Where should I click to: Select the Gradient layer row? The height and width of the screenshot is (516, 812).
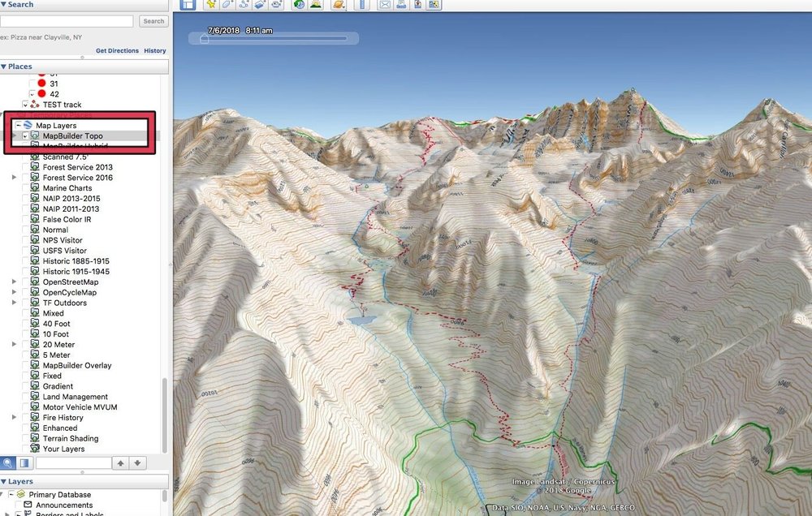[58, 386]
